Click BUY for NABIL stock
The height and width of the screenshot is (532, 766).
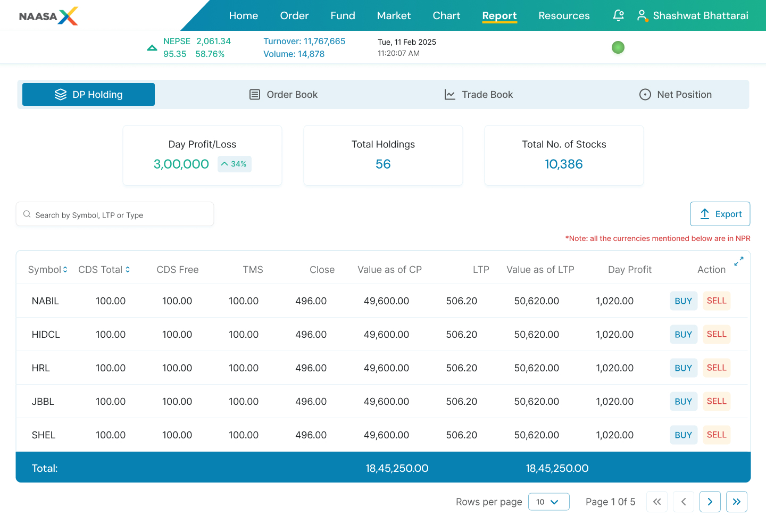684,301
